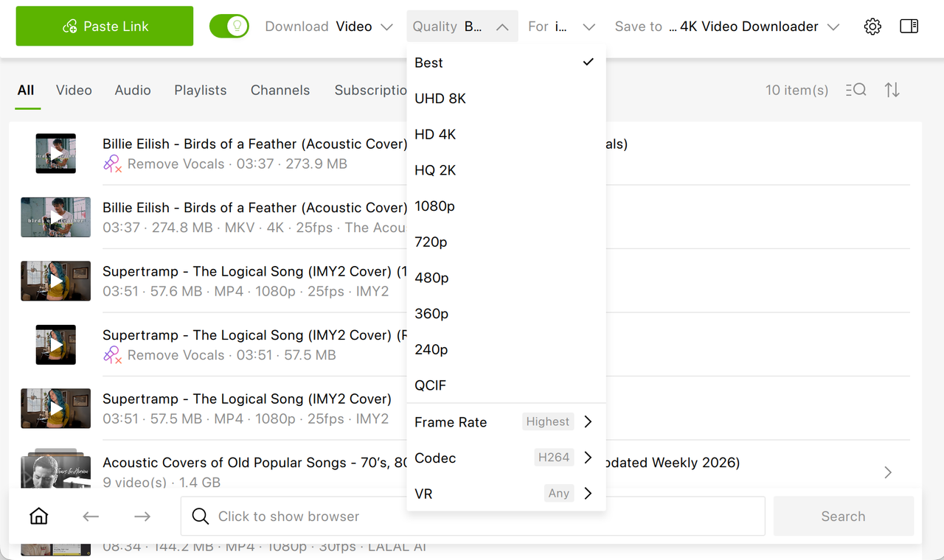The height and width of the screenshot is (560, 944).
Task: Click the browser forward arrow
Action: (x=142, y=517)
